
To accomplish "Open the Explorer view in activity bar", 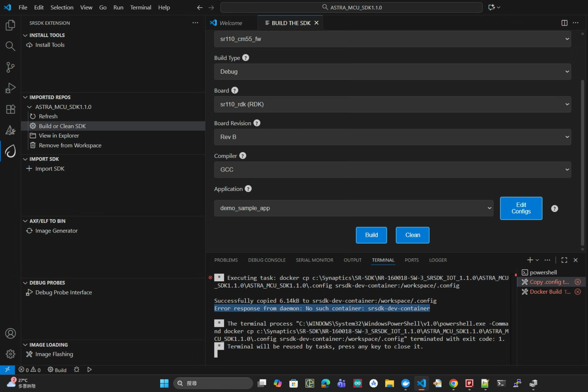I will [x=10, y=25].
